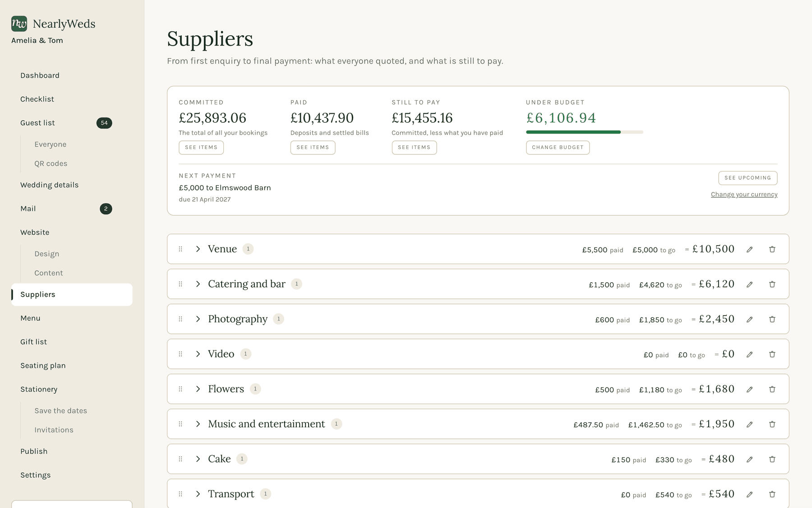The image size is (812, 508).
Task: Click See Items under Still to Pay
Action: point(414,147)
